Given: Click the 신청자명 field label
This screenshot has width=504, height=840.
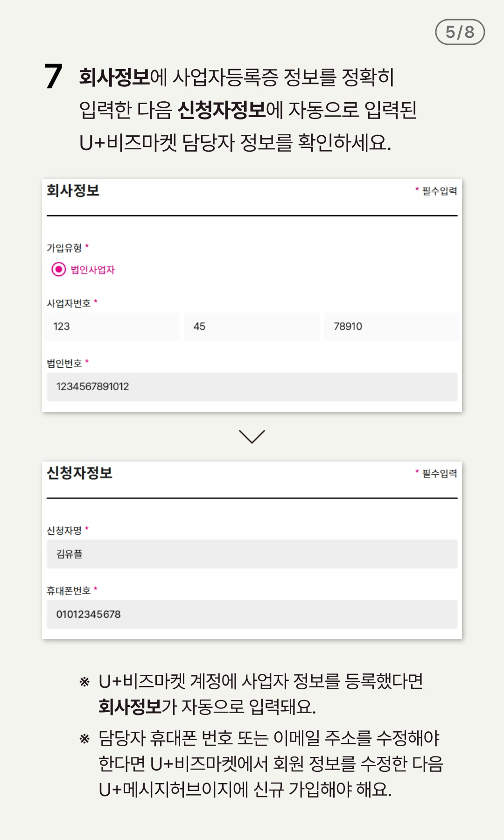Looking at the screenshot, I should pos(64,531).
